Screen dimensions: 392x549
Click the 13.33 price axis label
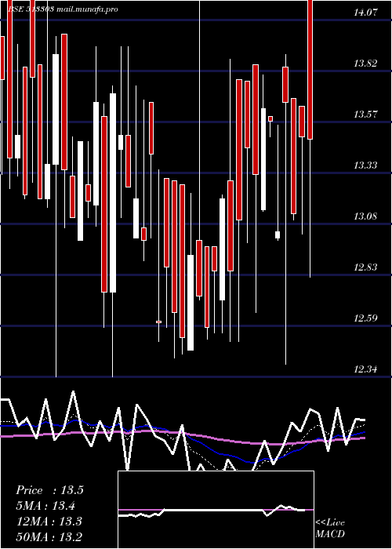pos(366,165)
